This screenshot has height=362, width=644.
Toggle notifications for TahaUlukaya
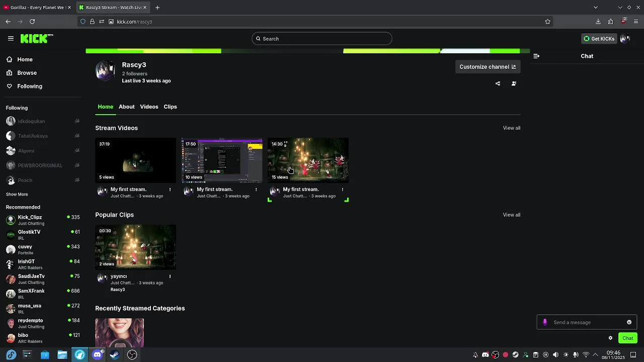click(77, 136)
